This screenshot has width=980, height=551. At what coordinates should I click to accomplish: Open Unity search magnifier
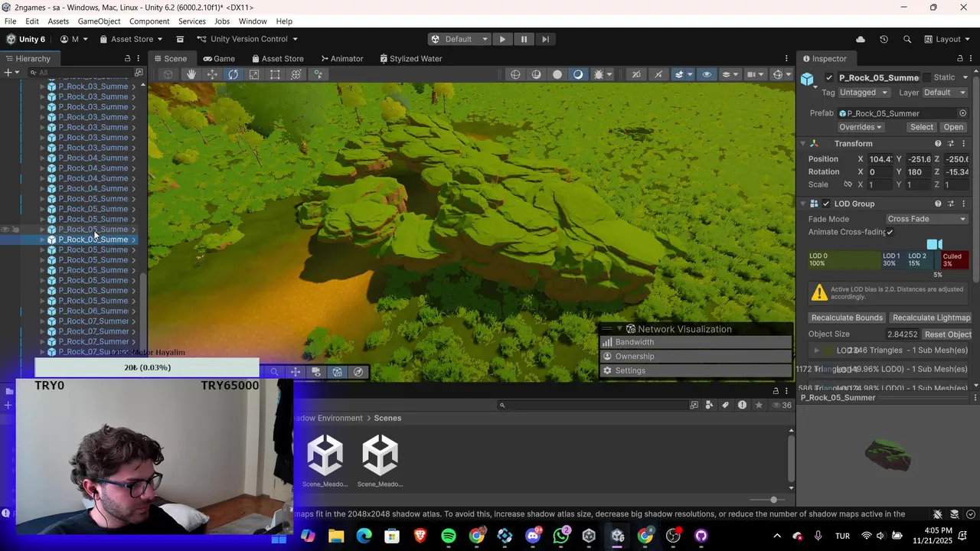[x=907, y=39]
